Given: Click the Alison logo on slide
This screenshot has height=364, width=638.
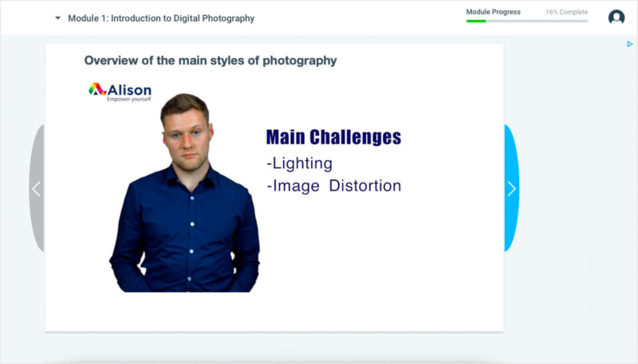Looking at the screenshot, I should pyautogui.click(x=120, y=92).
